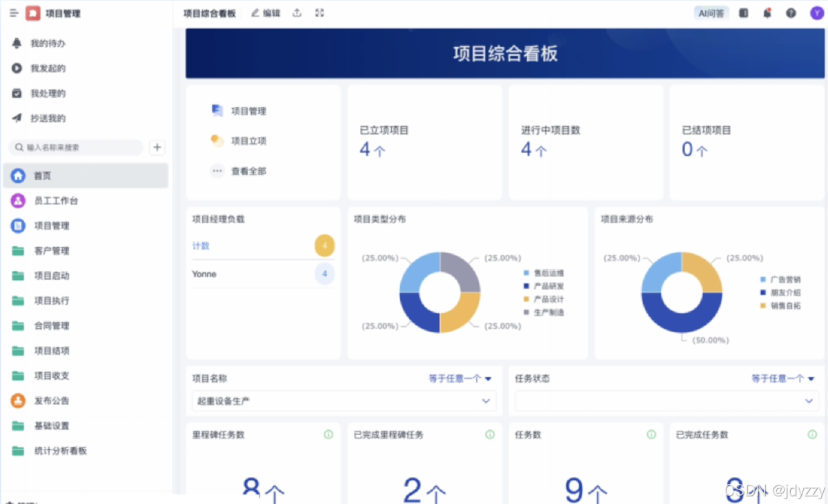Toggle 生产制造 legend entry
Viewport: 828px width, 504px height.
(x=544, y=312)
